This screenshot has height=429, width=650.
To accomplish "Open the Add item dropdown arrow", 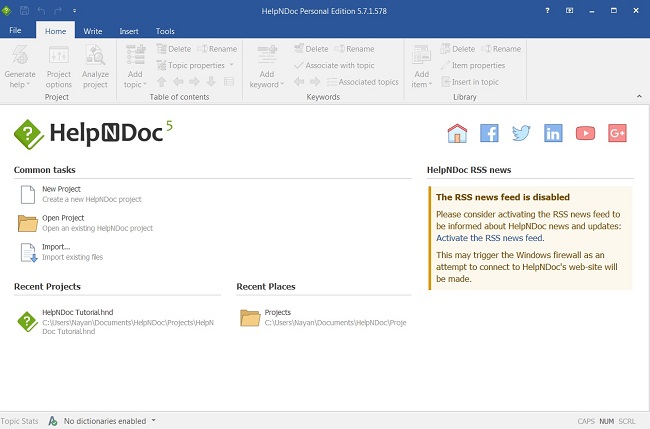I will 430,84.
